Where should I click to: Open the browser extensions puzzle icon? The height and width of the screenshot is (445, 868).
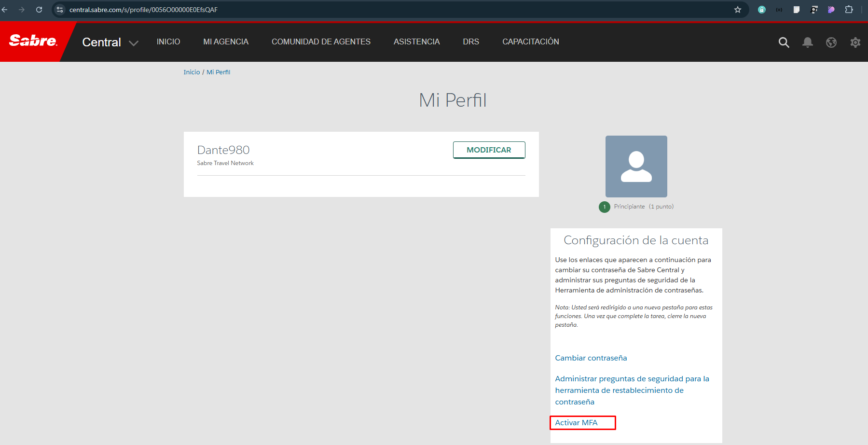click(849, 10)
